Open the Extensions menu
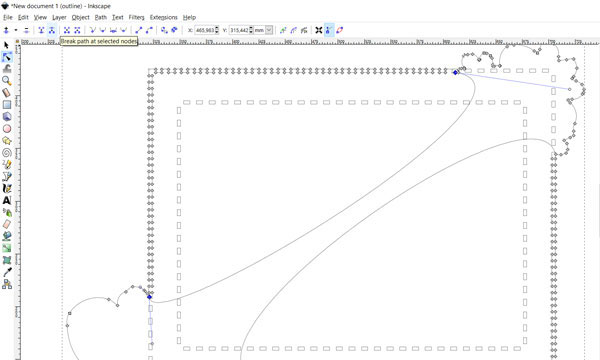Viewport: 600px width, 360px height. (x=163, y=17)
